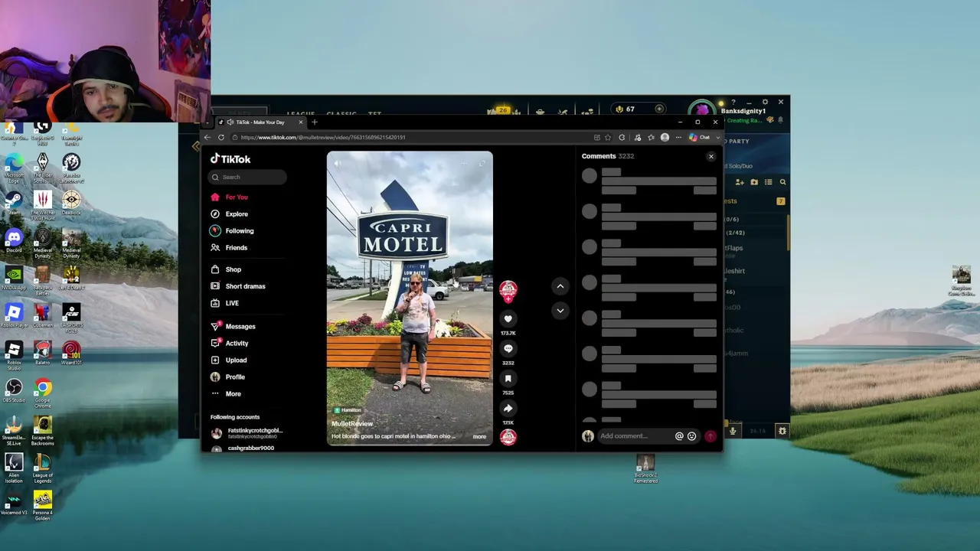Image resolution: width=980 pixels, height=551 pixels.
Task: Launch Google Chrome from the desktop
Action: click(x=43, y=390)
